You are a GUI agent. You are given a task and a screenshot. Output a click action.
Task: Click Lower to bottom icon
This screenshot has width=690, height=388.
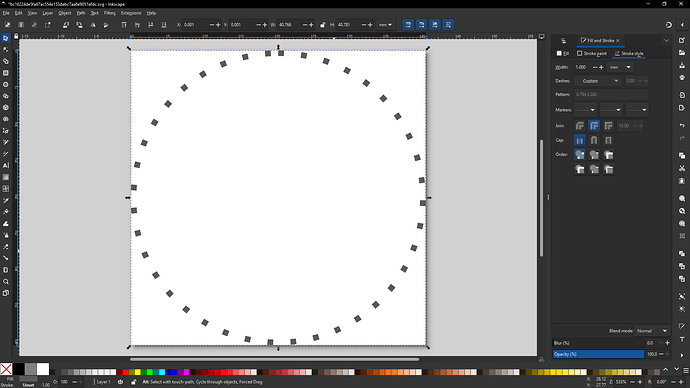[x=164, y=25]
